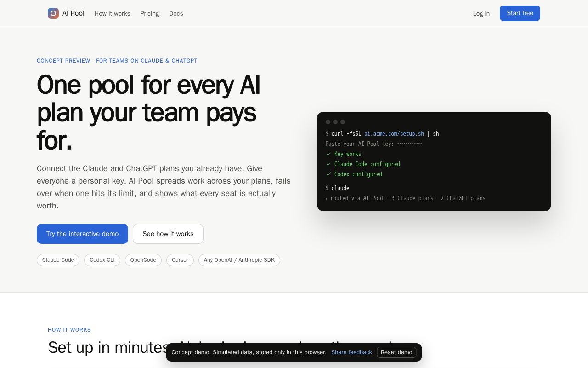Viewport: 588px width, 368px height.
Task: Open the AI Pool home link text
Action: [x=73, y=13]
